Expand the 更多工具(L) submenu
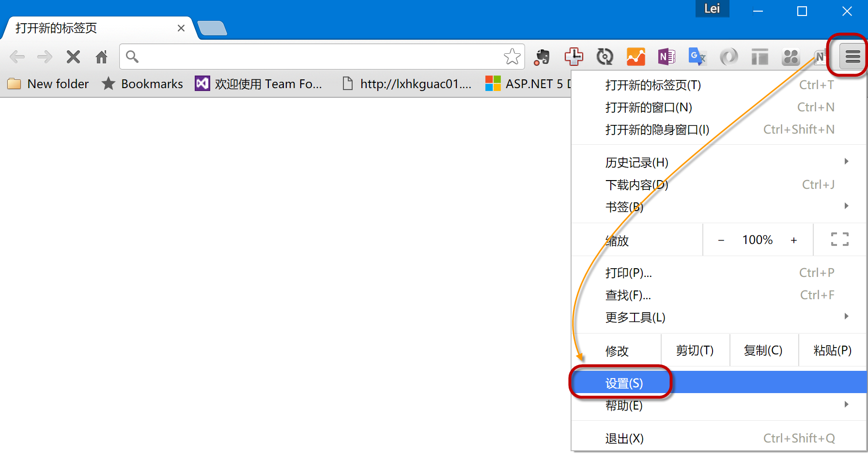868x457 pixels. 719,317
